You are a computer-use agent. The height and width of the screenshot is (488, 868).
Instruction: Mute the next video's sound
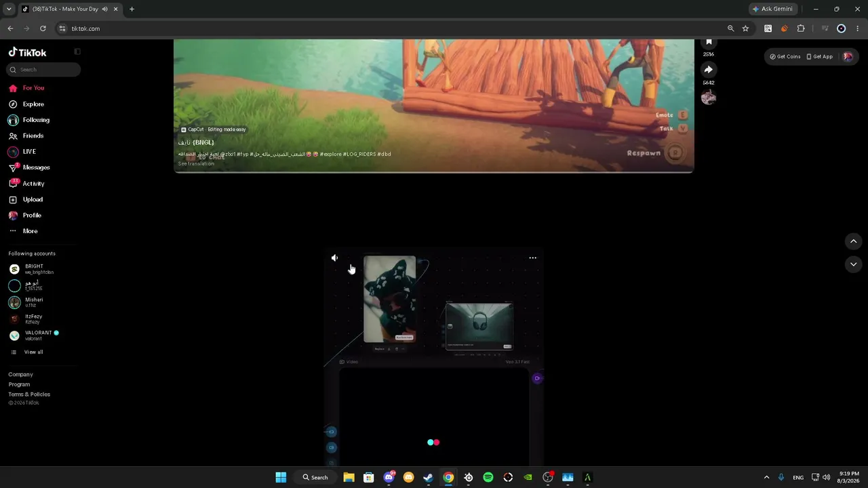tap(334, 258)
